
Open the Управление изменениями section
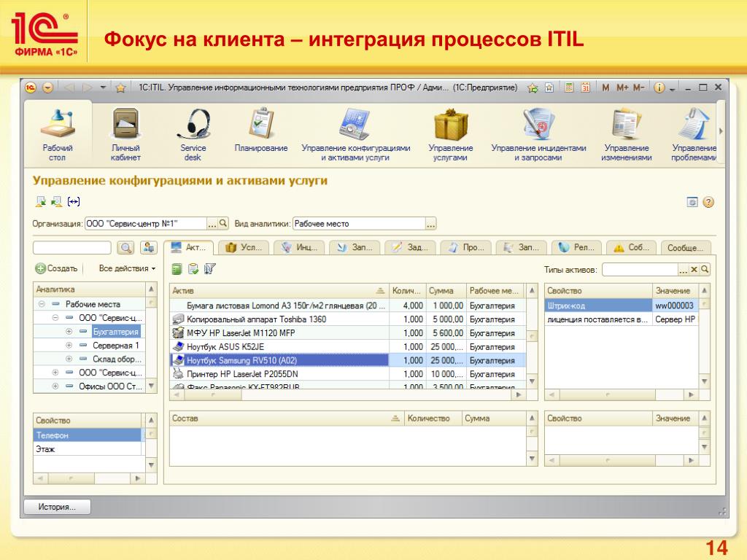pos(627,135)
